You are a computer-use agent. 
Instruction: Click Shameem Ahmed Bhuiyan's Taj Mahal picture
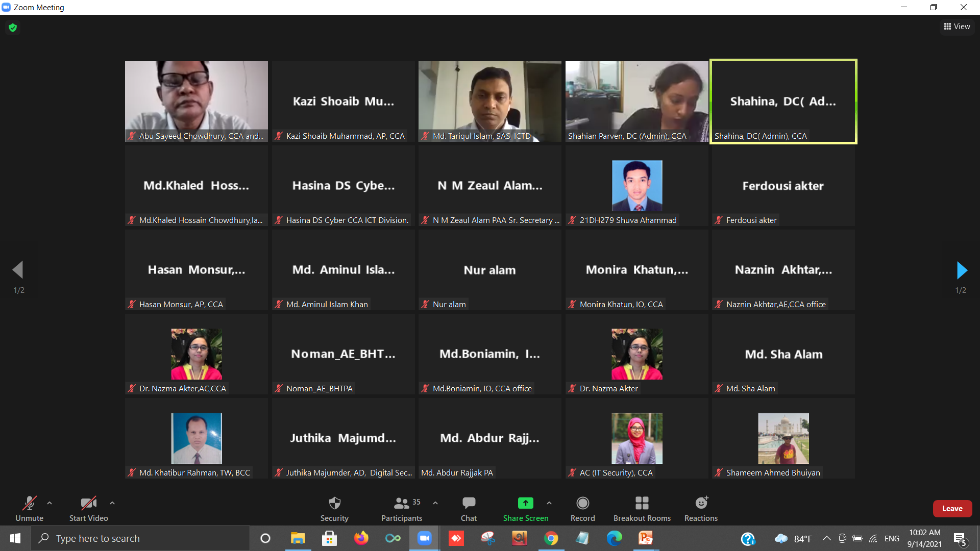point(783,438)
